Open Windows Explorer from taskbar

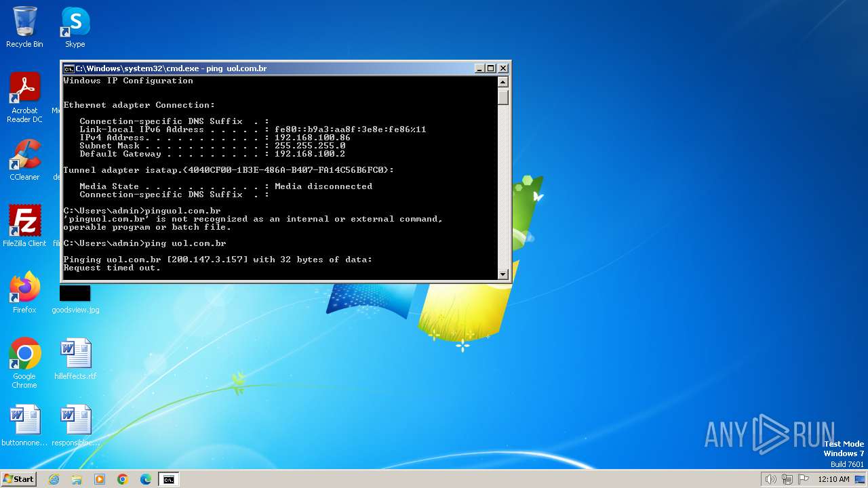tap(77, 479)
